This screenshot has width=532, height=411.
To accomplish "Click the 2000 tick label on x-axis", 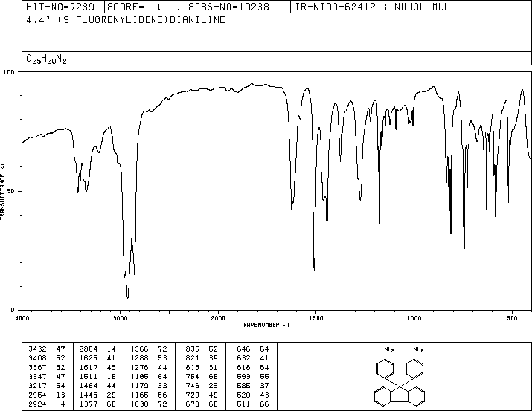I will click(218, 318).
